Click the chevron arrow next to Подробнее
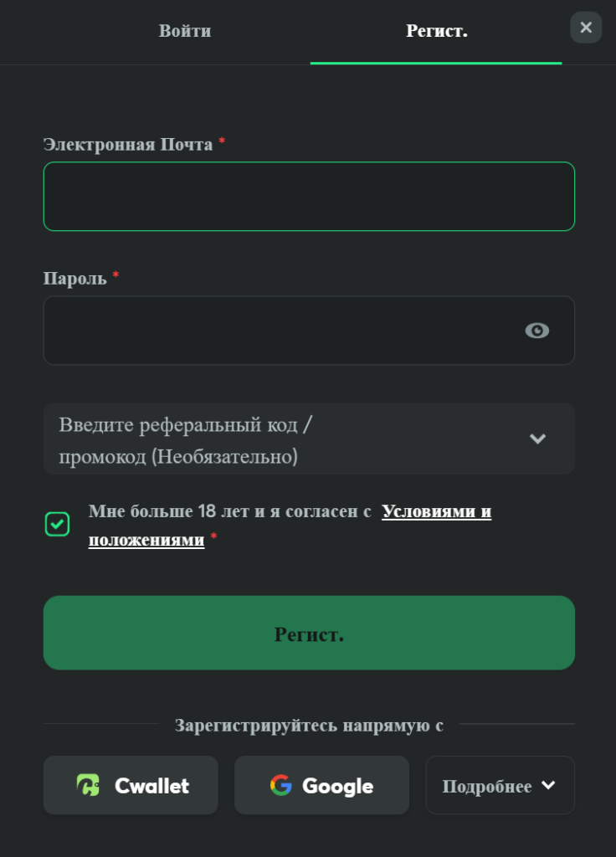Screen dimensions: 616x857 (548, 785)
